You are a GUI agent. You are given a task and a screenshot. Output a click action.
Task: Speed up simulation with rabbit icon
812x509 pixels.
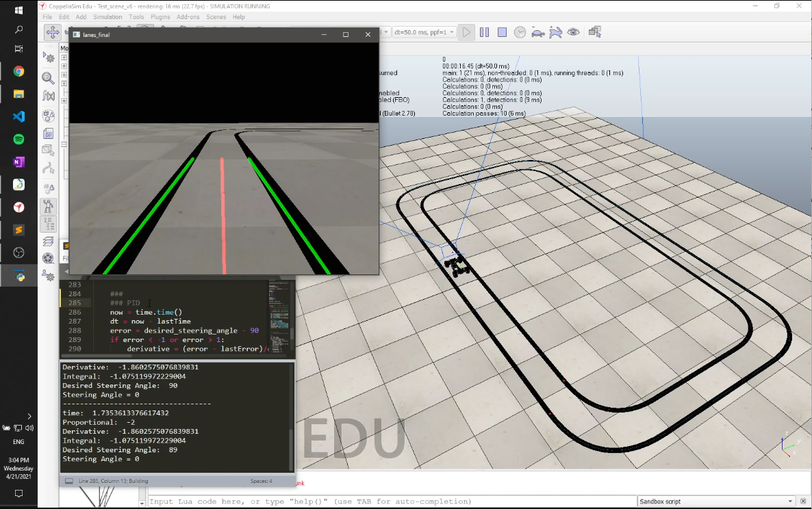pyautogui.click(x=556, y=32)
